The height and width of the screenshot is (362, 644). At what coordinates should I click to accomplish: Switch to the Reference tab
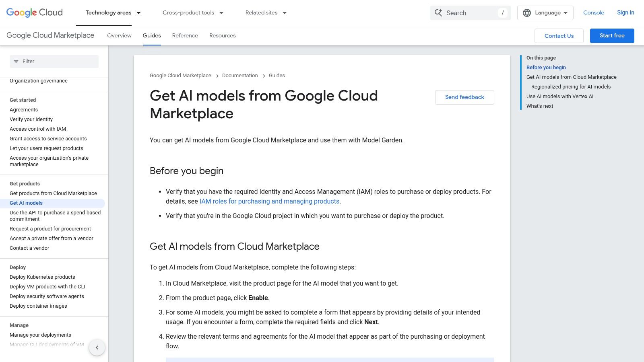click(185, 35)
